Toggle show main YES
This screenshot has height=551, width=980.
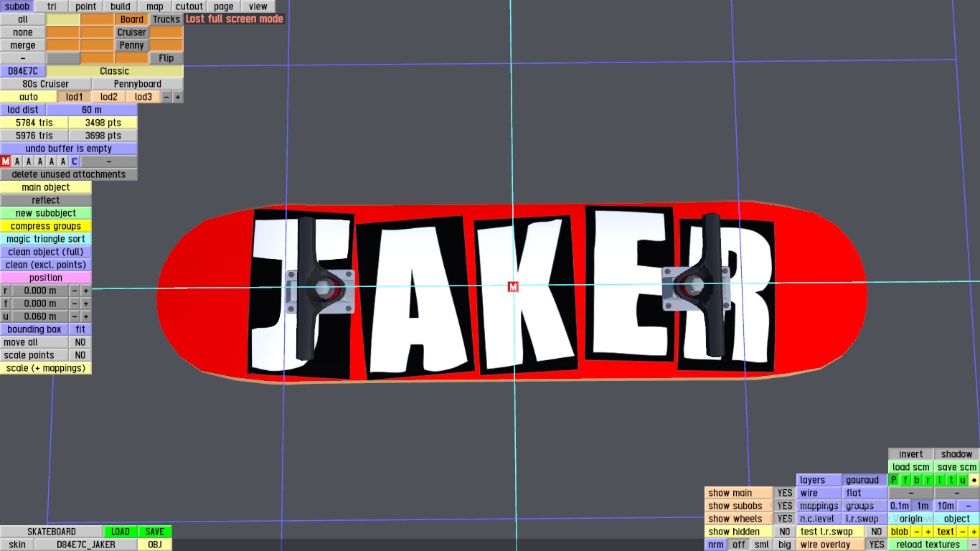tap(786, 493)
